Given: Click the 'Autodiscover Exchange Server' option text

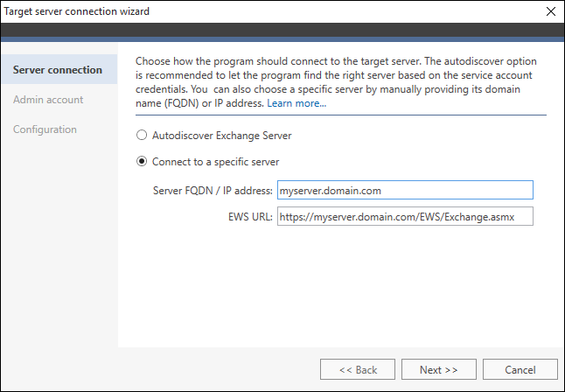Looking at the screenshot, I should 221,136.
